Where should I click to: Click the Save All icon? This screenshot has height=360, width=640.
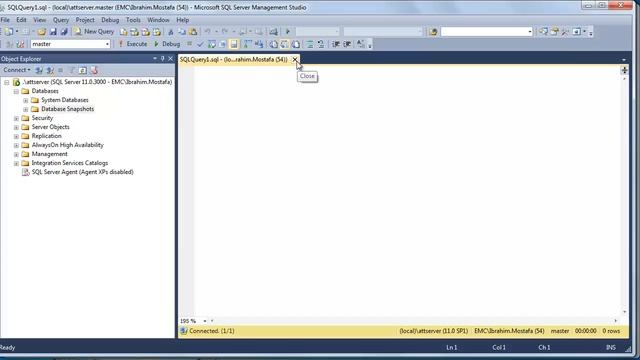coord(64,31)
